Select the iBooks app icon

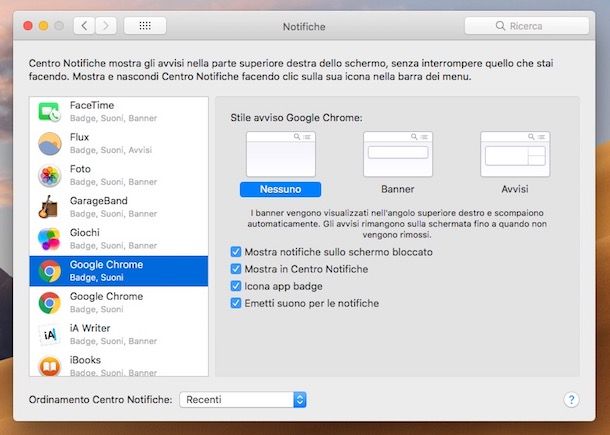point(49,366)
